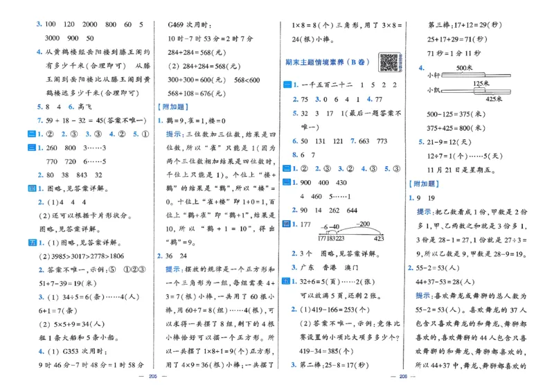Click the answer 广东 香港 澳门
Image resolution: width=554 pixels, height=392 pixels.
pyautogui.click(x=330, y=267)
